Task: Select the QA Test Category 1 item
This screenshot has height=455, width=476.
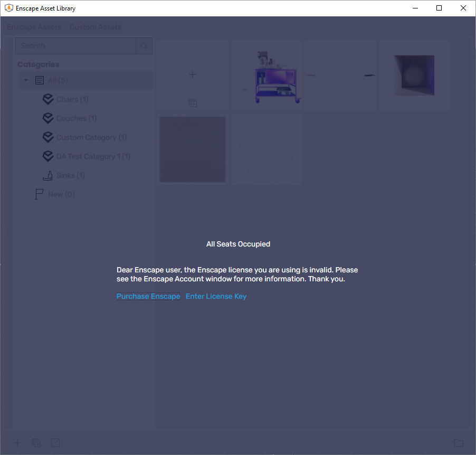Action: pos(93,156)
